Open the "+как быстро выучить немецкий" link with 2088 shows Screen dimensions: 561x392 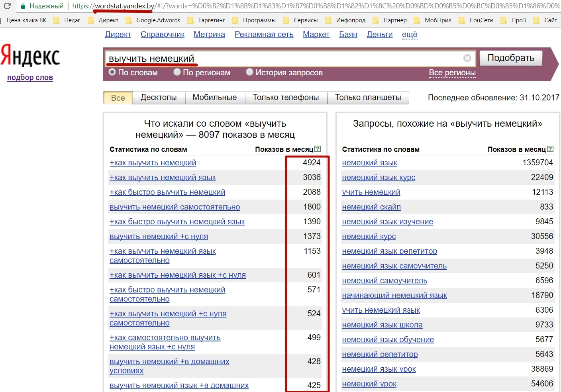(x=167, y=192)
